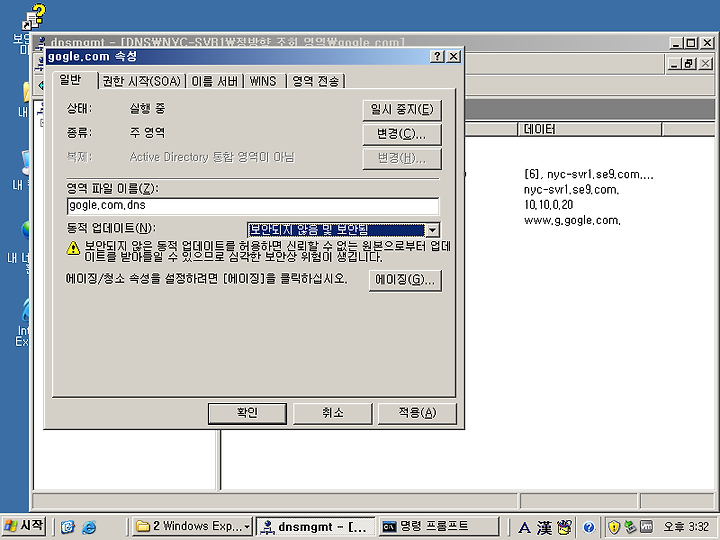
Task: Click the 漢 Hanja IME icon
Action: coord(544,527)
